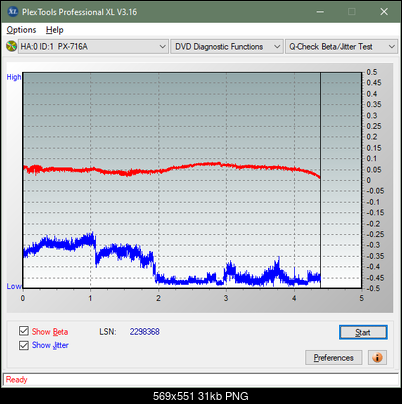Click the red Show Beta label
The height and width of the screenshot is (404, 402).
coord(50,332)
